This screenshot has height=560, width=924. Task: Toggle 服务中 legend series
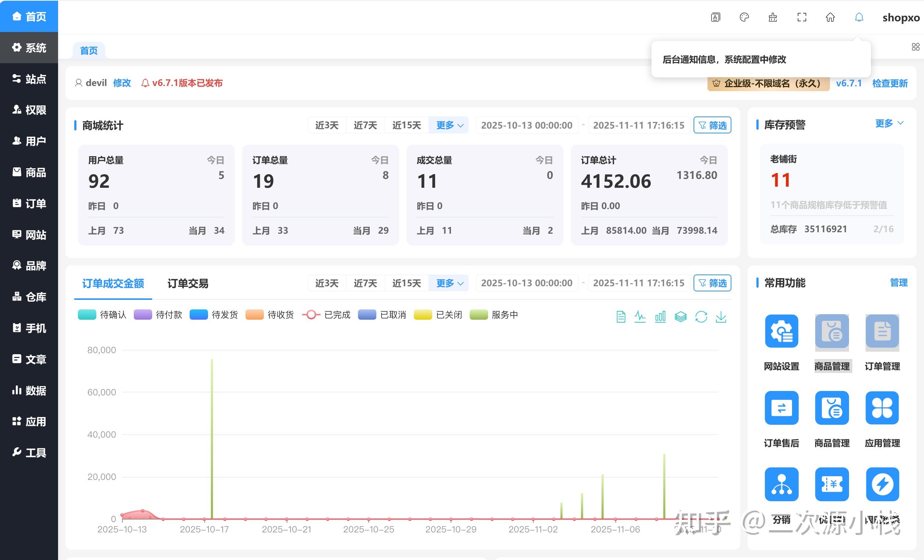coord(494,315)
